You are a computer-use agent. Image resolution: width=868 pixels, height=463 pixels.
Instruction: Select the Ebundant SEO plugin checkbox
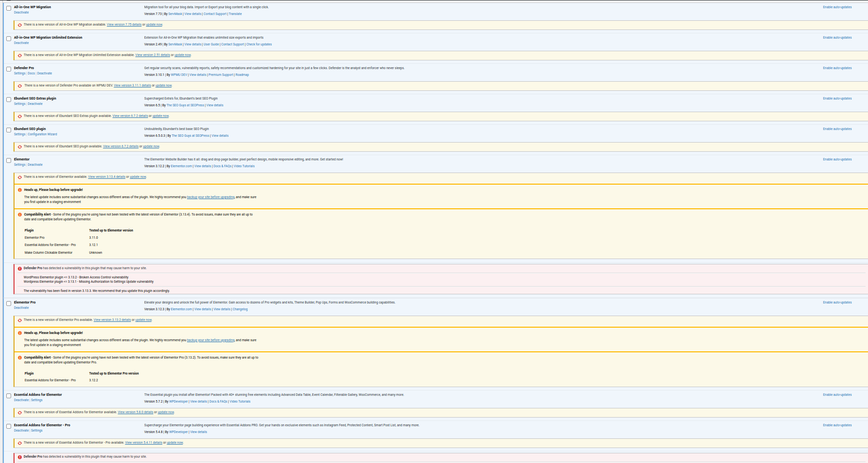(9, 130)
